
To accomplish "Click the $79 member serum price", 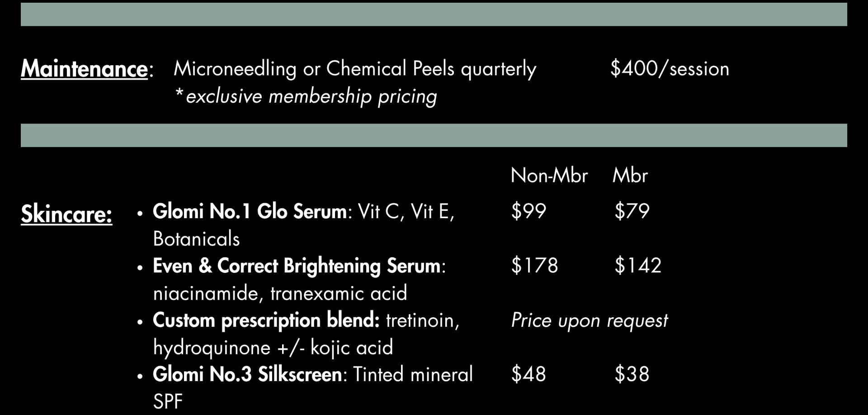I will pos(632,211).
